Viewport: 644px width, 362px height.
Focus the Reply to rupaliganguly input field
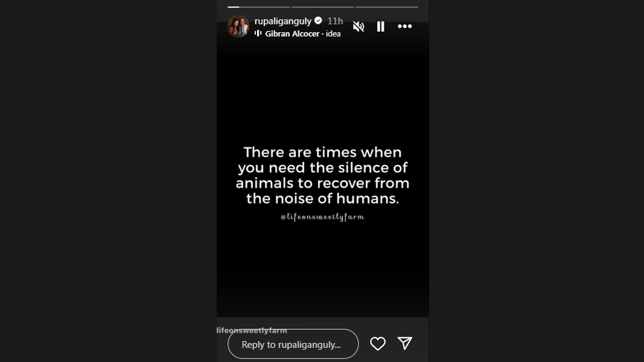tap(293, 344)
